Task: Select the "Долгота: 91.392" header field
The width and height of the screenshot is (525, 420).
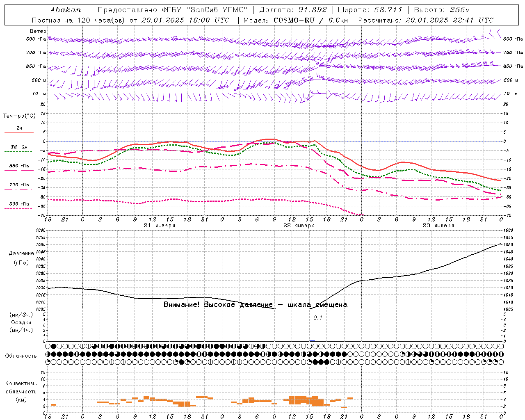Action: [293, 9]
